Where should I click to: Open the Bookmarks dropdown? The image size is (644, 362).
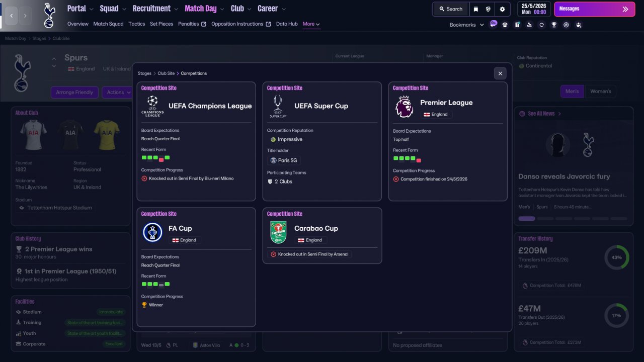[466, 25]
